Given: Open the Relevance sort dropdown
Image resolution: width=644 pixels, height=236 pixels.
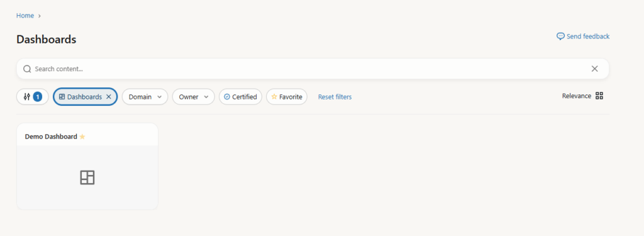Looking at the screenshot, I should point(577,96).
